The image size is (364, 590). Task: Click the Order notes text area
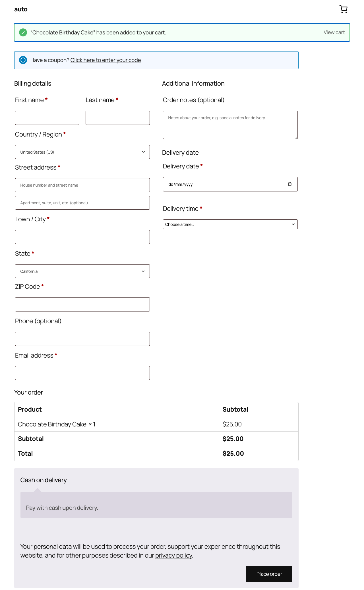coord(230,125)
